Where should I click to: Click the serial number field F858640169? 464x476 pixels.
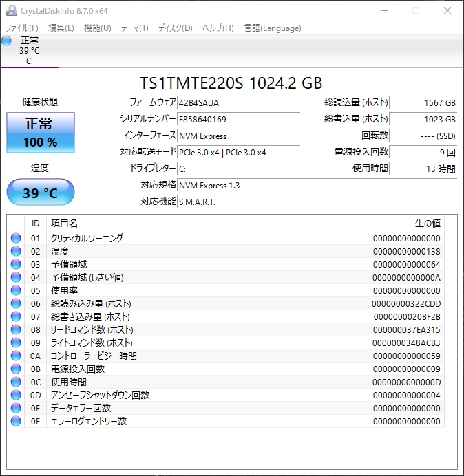click(238, 119)
